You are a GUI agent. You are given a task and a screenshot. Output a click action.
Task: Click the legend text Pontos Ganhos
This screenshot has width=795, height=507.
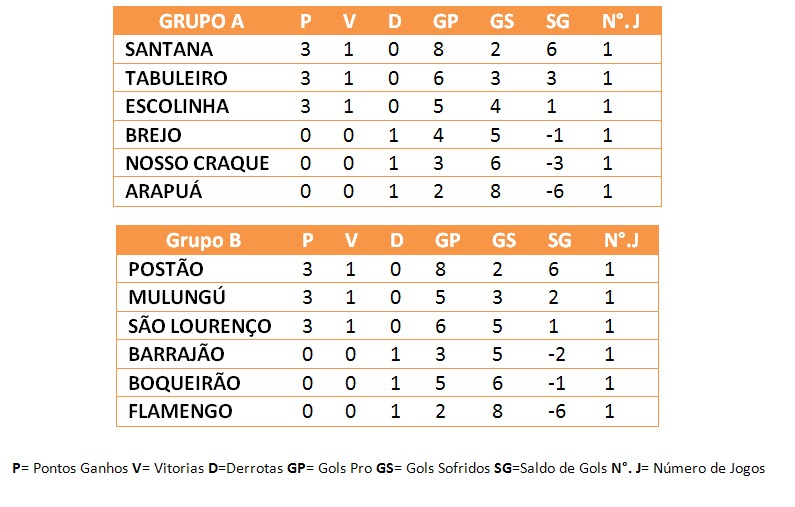(x=80, y=468)
